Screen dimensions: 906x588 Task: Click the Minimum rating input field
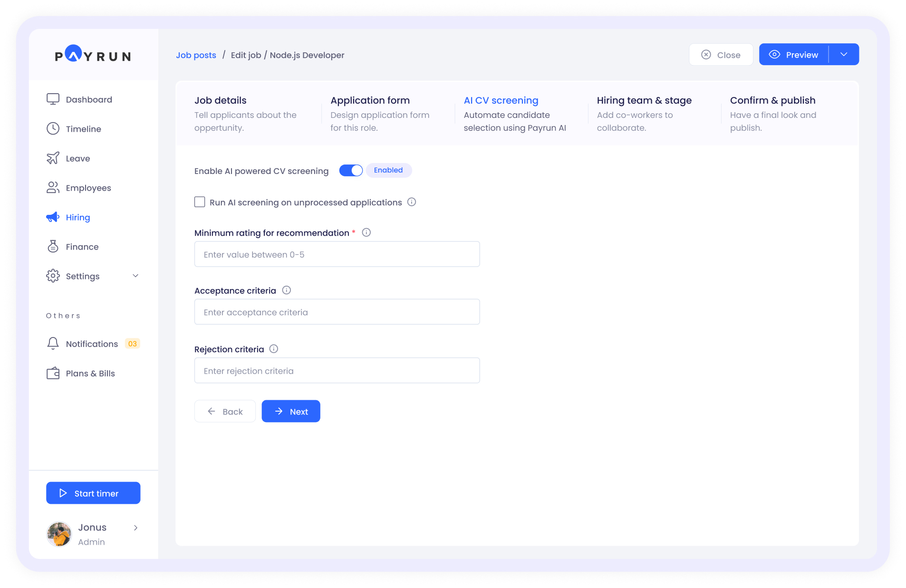(337, 254)
